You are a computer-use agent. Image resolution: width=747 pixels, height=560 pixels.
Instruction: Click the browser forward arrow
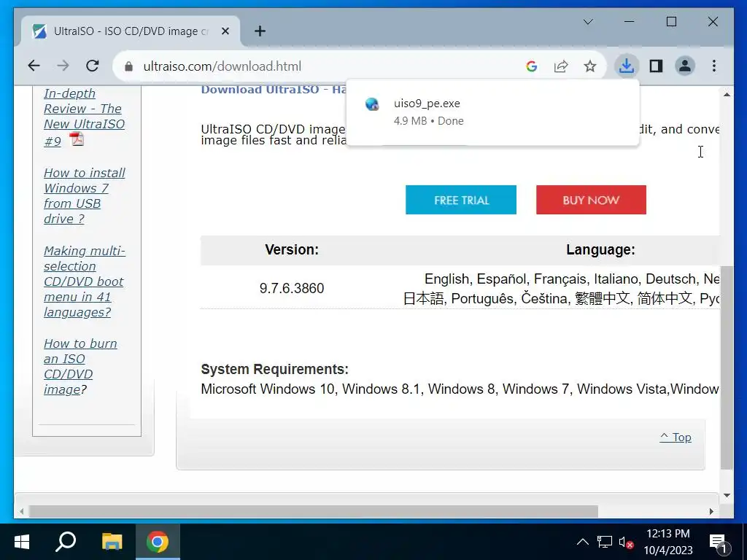[63, 66]
